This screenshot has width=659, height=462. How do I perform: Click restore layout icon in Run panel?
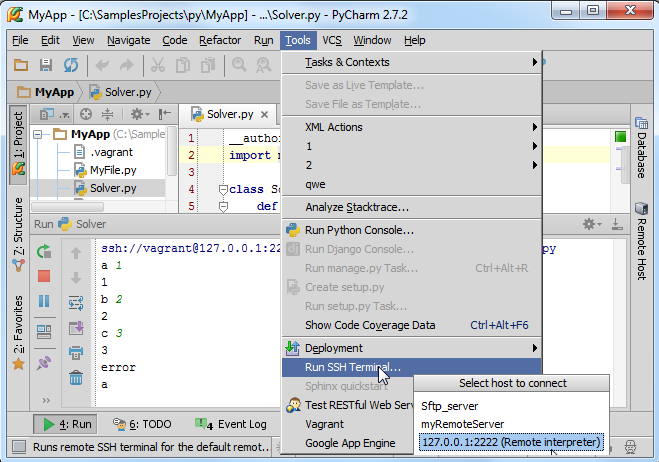point(44,332)
